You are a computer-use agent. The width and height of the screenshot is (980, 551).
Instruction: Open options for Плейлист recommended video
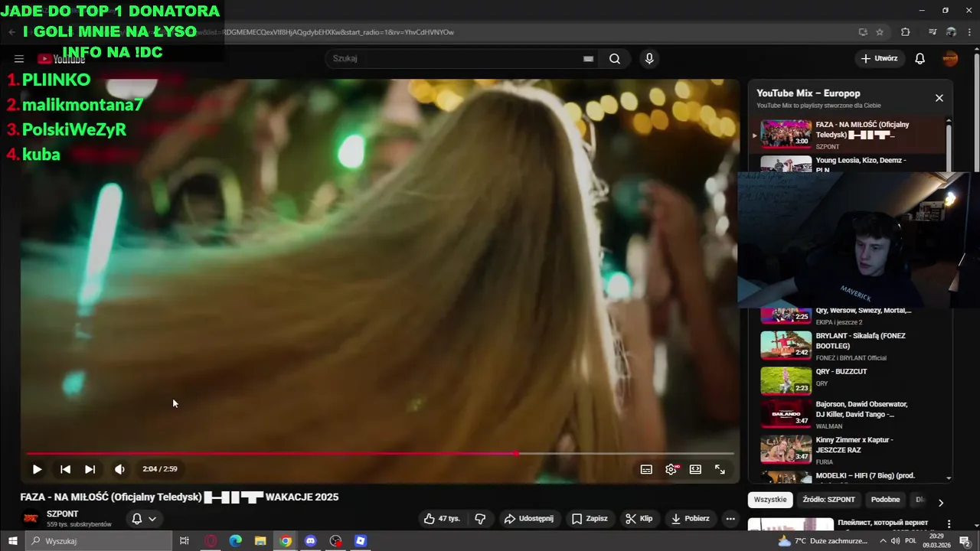coord(949,524)
